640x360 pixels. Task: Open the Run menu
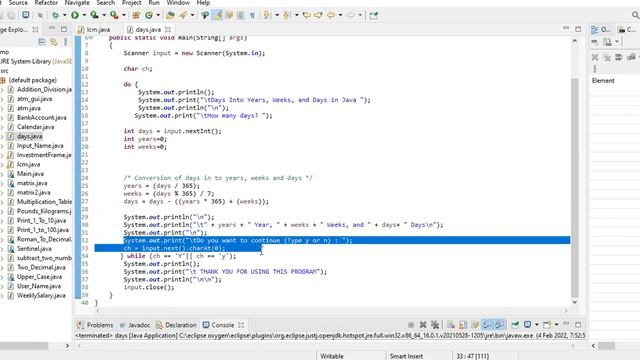(x=154, y=3)
